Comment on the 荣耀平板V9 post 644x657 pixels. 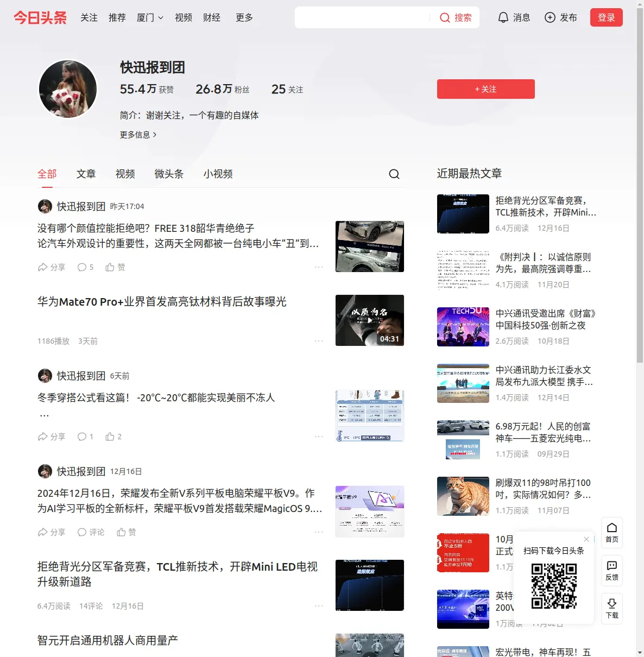pyautogui.click(x=91, y=532)
